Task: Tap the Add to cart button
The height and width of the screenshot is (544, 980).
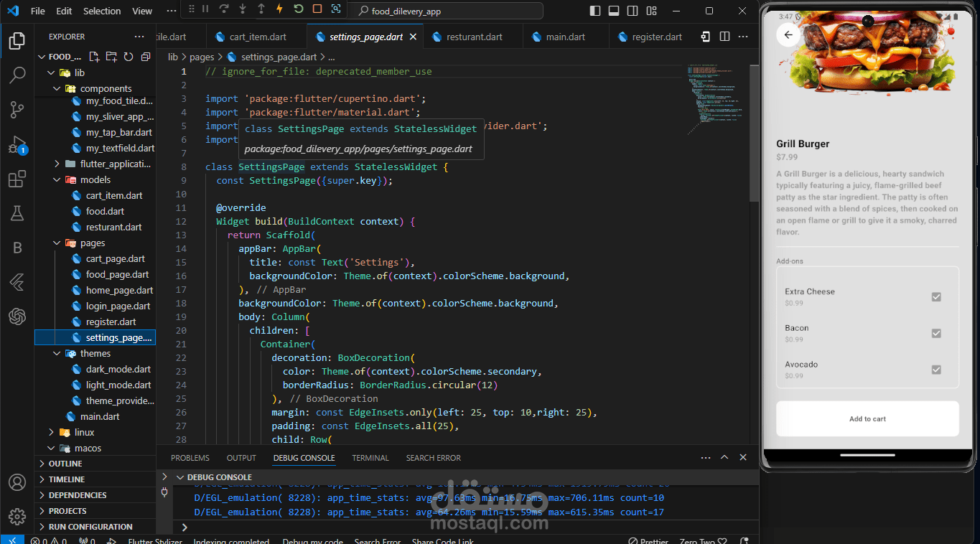Action: pyautogui.click(x=867, y=418)
